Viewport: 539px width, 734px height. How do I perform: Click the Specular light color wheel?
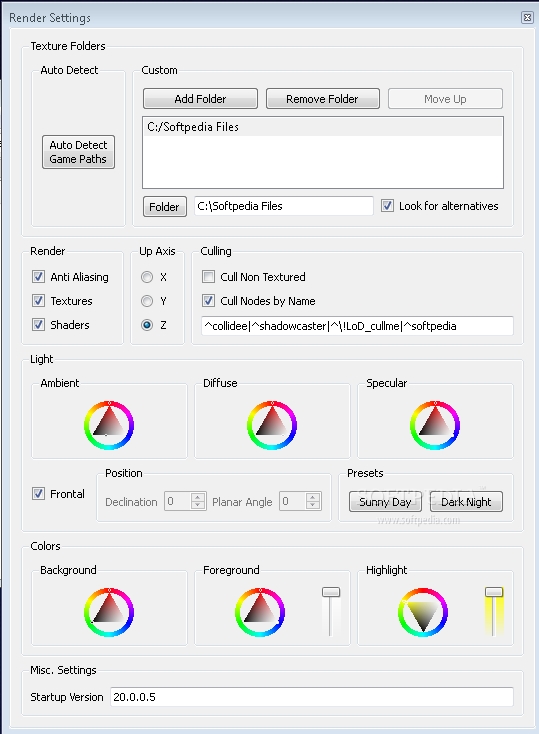[x=435, y=426]
